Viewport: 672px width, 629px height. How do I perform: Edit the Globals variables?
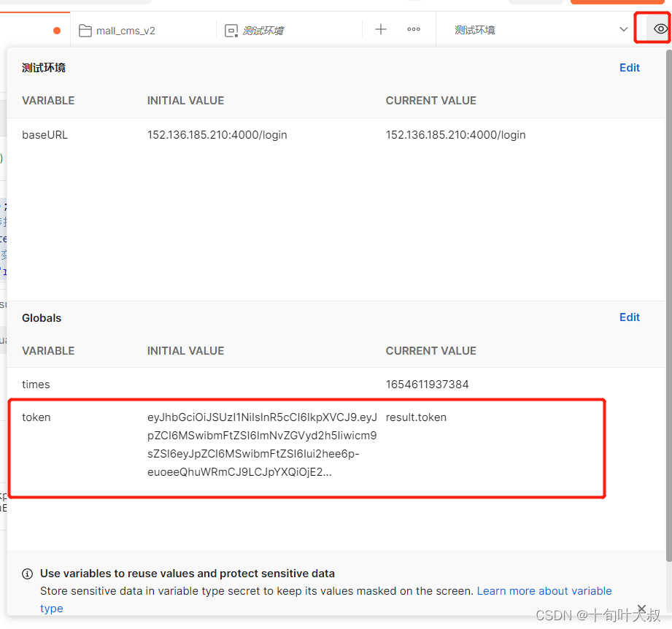629,317
